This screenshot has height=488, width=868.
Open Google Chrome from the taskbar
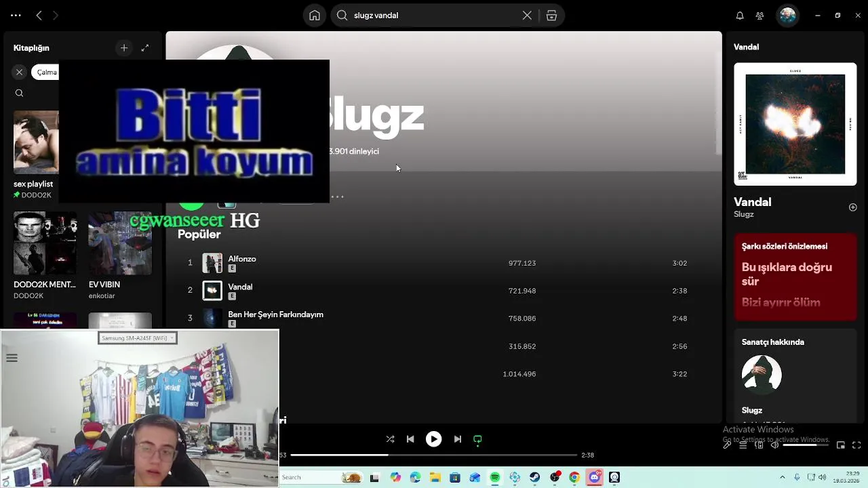pos(574,478)
